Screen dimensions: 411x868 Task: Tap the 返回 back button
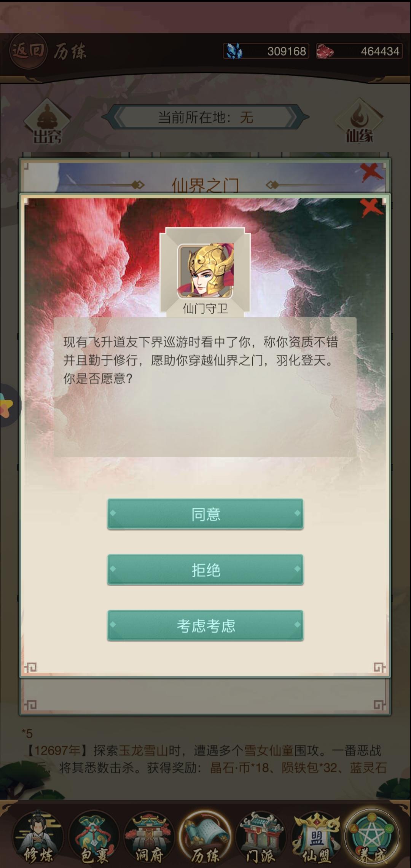click(28, 51)
